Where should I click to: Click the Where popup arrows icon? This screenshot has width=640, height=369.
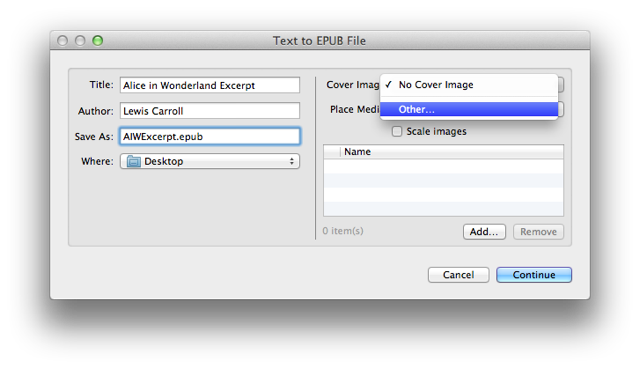click(291, 161)
